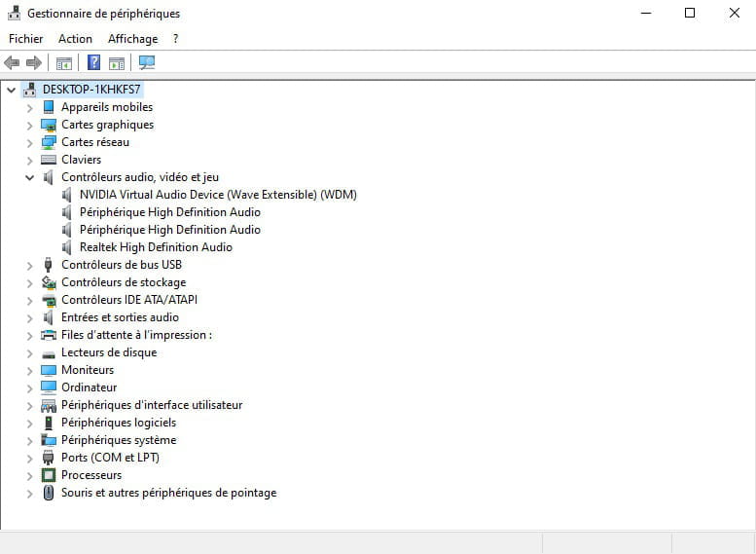
Task: Expand the Contrôleurs de bus USB category
Action: click(30, 266)
